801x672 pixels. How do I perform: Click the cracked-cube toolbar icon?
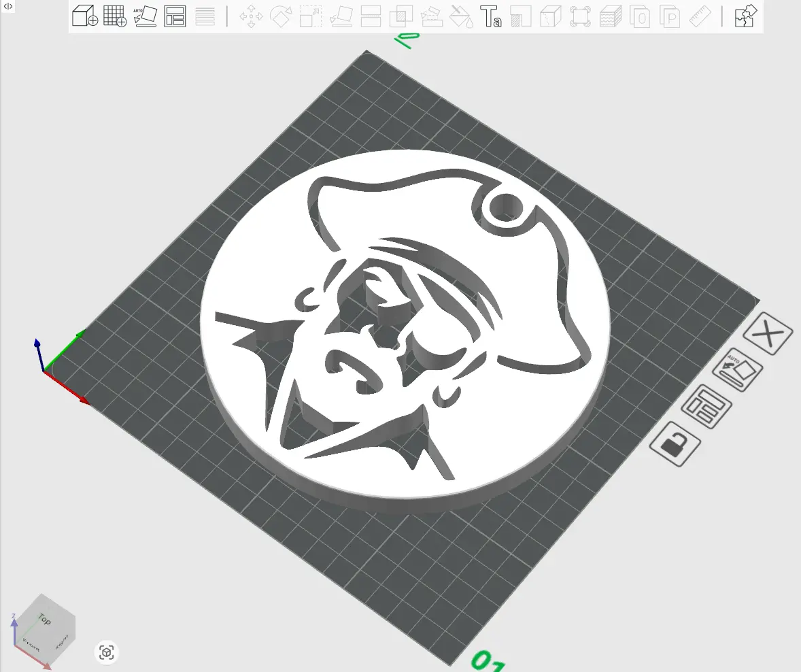tap(551, 16)
